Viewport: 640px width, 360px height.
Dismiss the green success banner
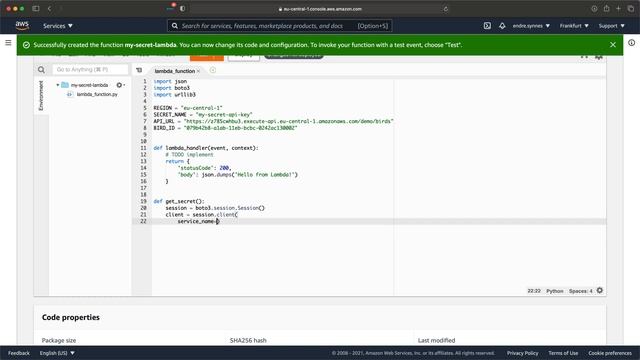(x=613, y=45)
